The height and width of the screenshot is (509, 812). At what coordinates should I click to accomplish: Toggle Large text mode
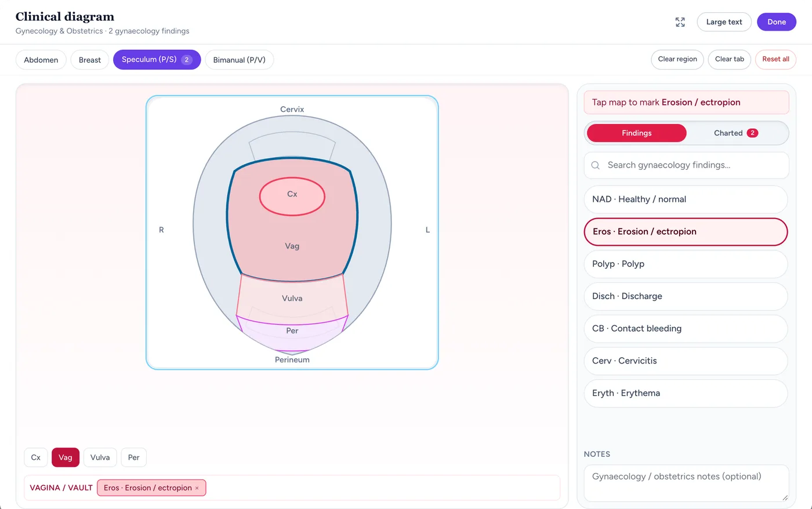pos(724,22)
